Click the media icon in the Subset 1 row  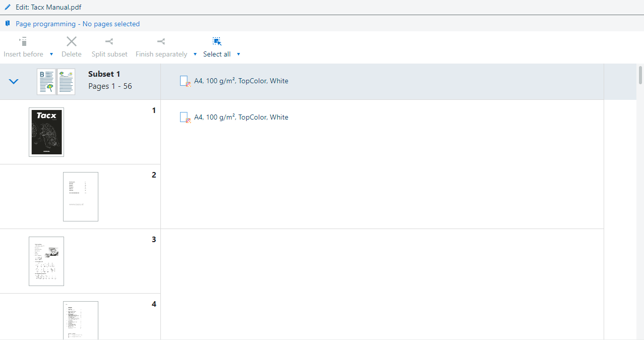pyautogui.click(x=185, y=81)
